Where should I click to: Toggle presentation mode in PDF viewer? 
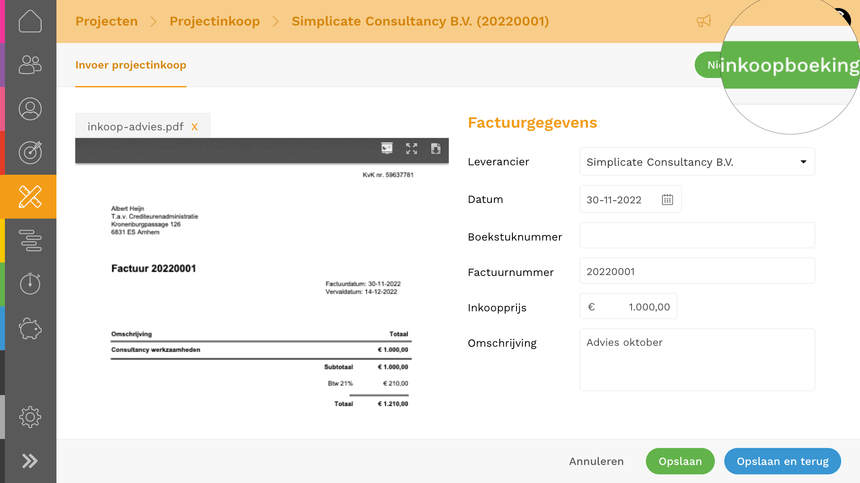(387, 149)
